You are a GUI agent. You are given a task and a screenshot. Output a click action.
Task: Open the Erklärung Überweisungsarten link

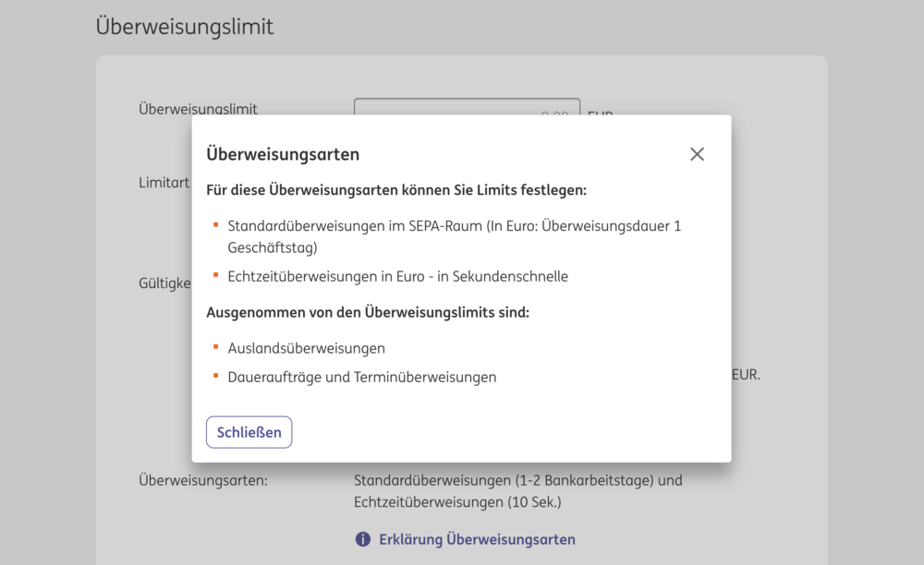pyautogui.click(x=477, y=539)
